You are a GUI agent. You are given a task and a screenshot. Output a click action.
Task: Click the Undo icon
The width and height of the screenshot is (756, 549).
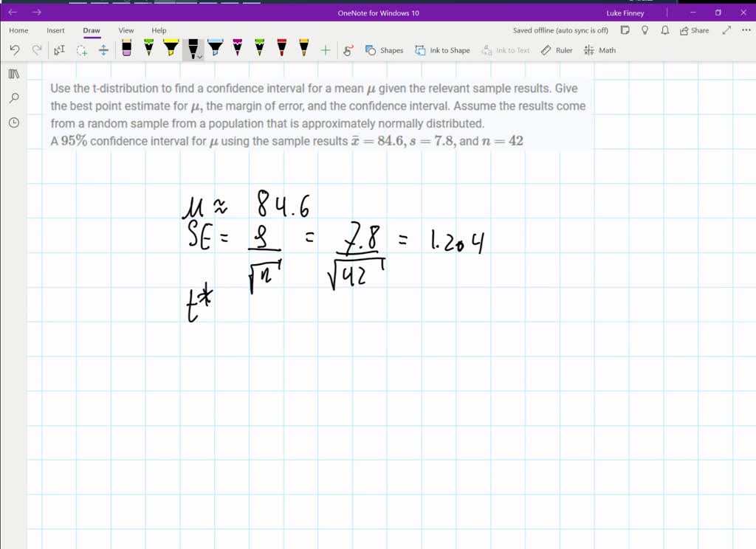pos(13,50)
